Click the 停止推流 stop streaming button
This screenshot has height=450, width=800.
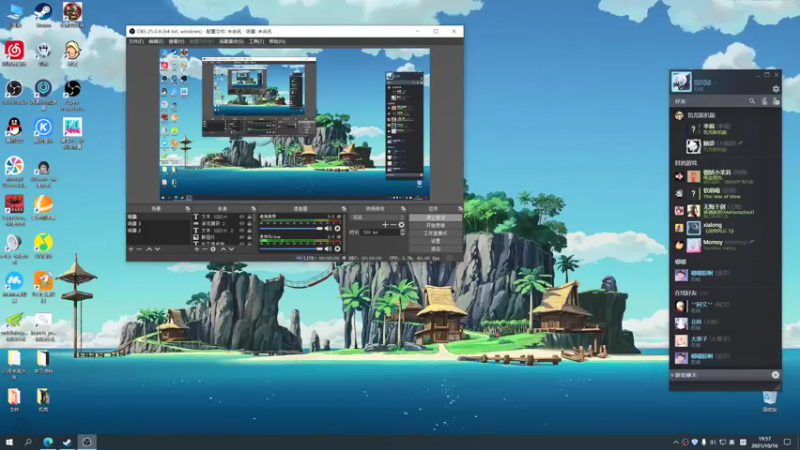click(x=435, y=217)
